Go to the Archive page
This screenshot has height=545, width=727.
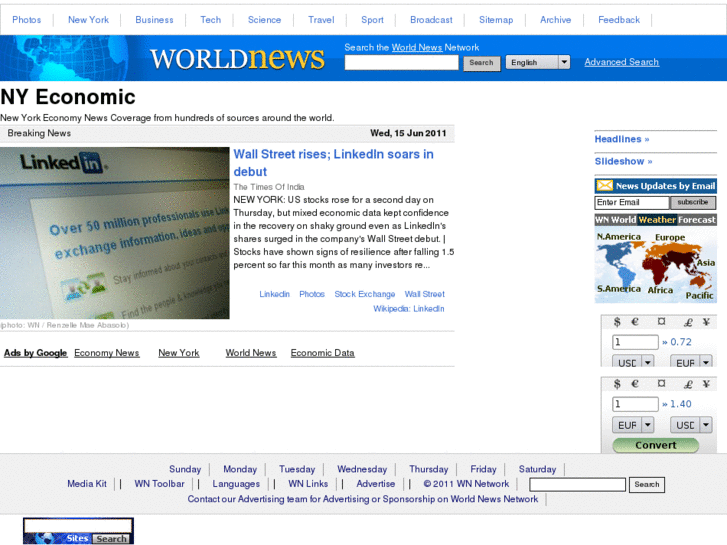(x=555, y=20)
